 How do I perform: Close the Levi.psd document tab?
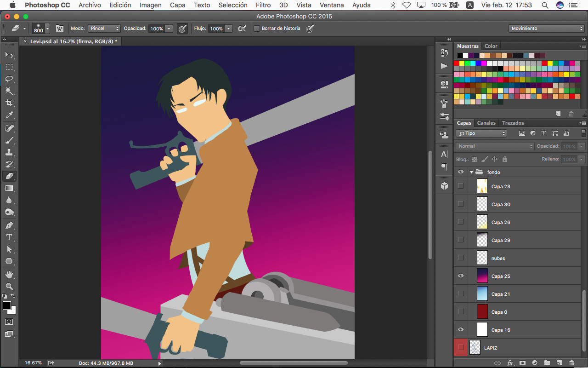point(25,41)
